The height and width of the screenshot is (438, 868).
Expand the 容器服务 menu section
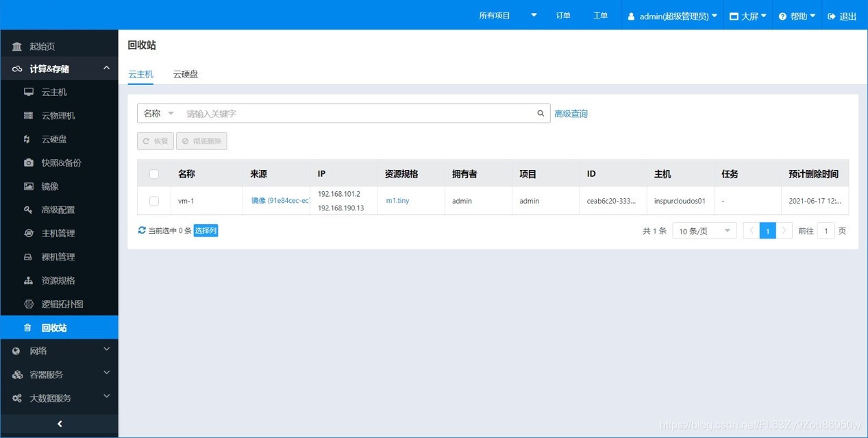(x=106, y=373)
